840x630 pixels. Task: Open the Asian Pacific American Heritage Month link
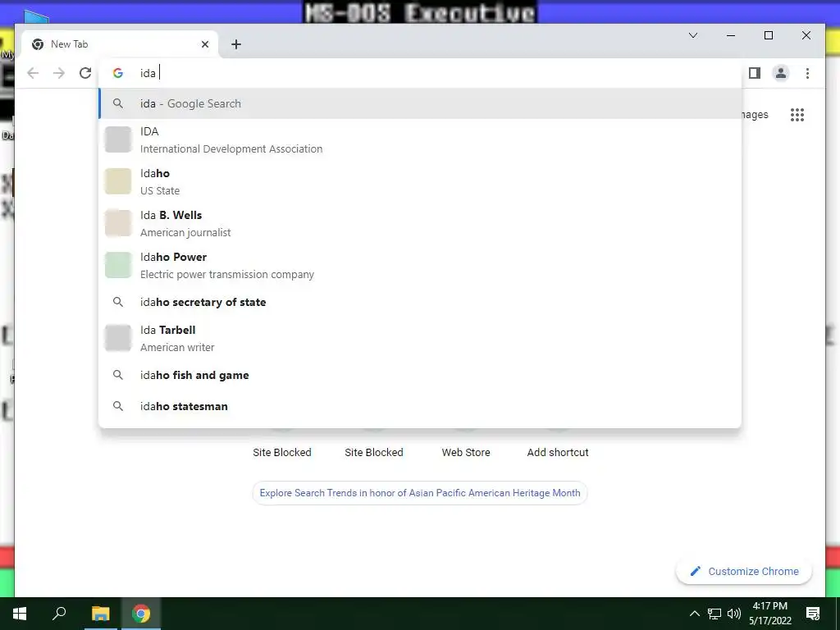(420, 493)
